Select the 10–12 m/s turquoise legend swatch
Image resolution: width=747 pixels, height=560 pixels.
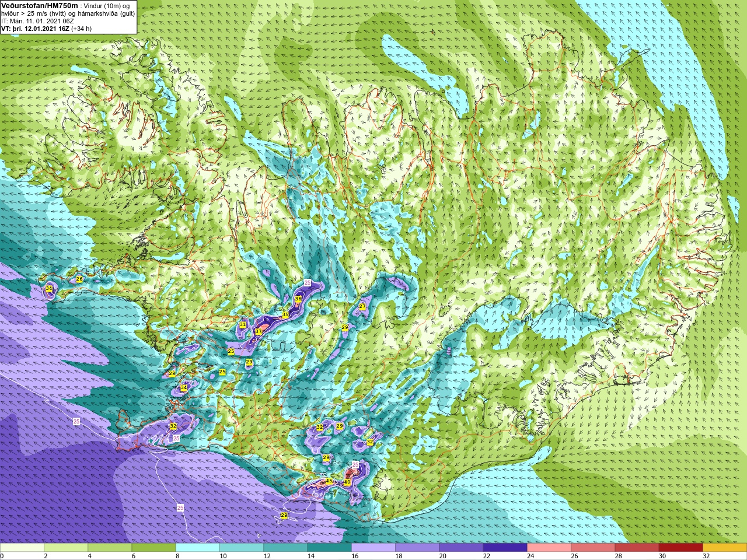coord(242,548)
